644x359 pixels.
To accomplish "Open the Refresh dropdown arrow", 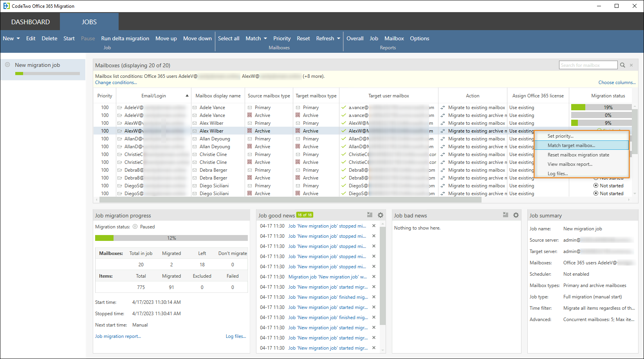I will (339, 38).
